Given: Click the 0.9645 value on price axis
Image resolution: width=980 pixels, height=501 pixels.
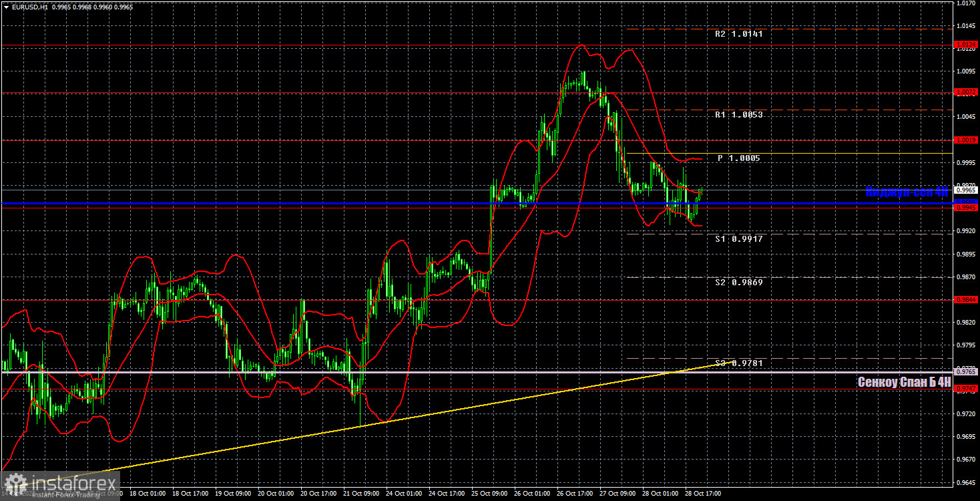Looking at the screenshot, I should tap(967, 482).
